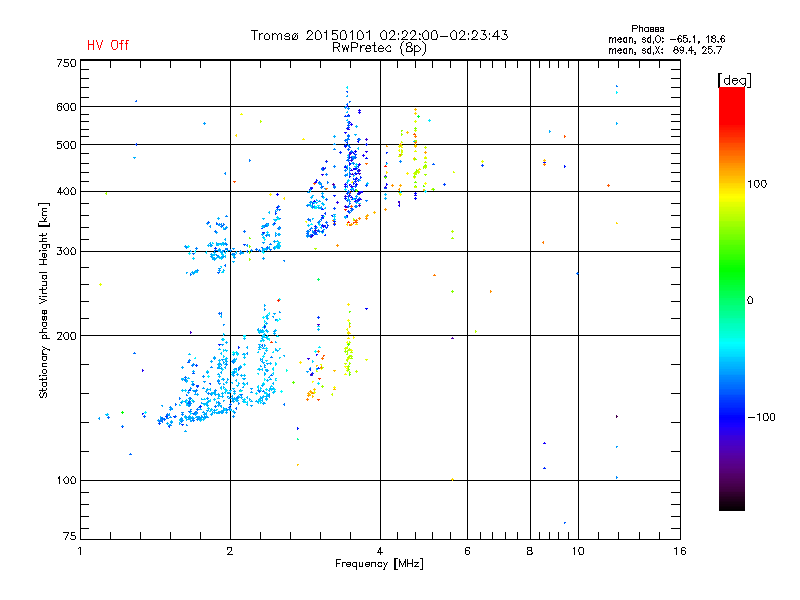
Task: Click the colorbar tick label '0'
Action: [750, 301]
